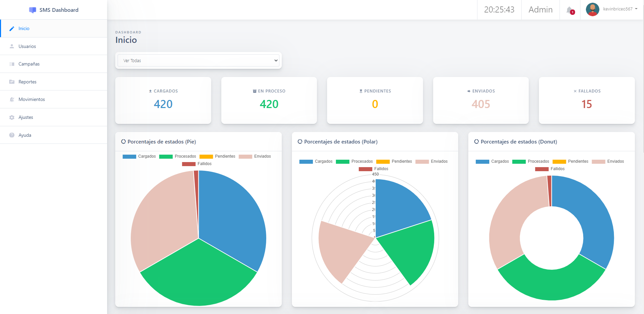Expand the Ver Todas campaign dropdown

click(198, 60)
